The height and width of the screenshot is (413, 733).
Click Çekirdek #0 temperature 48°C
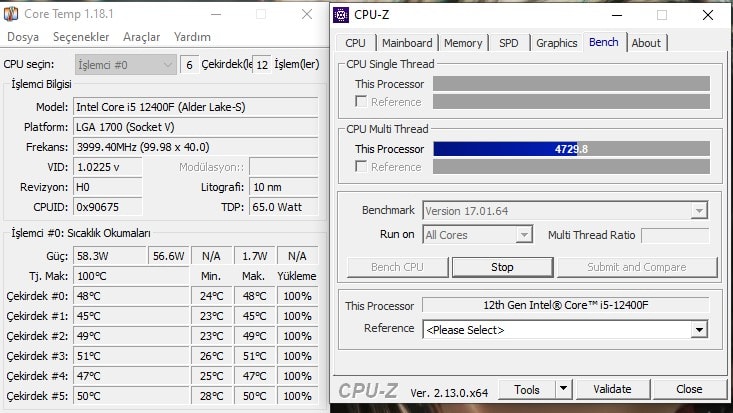(x=131, y=296)
